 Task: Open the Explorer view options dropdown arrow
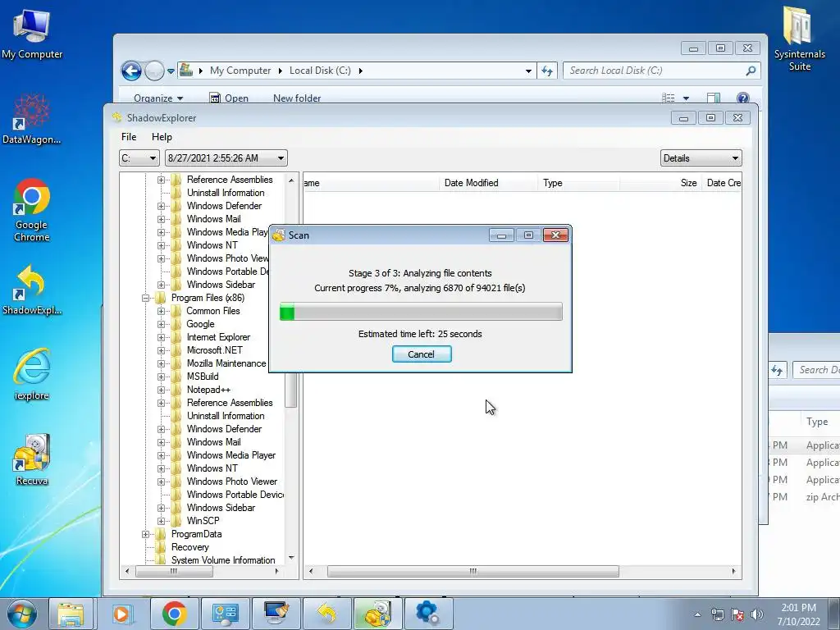[x=686, y=98]
